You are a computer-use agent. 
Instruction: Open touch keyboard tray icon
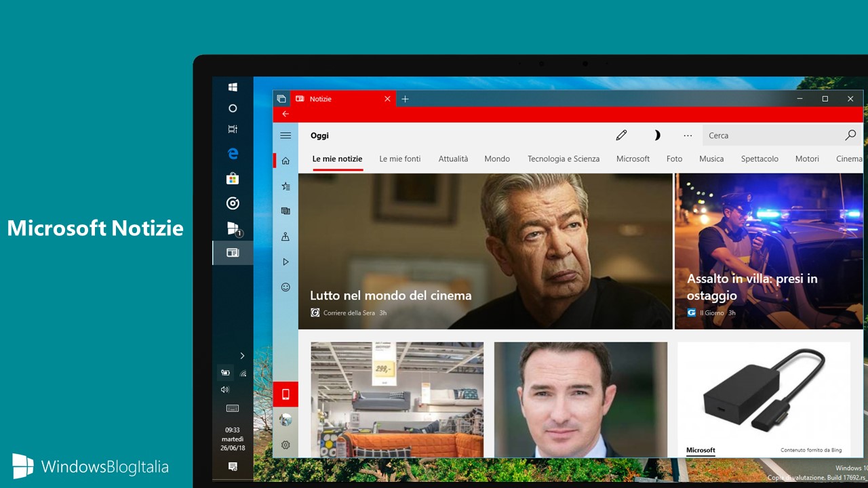coord(233,409)
